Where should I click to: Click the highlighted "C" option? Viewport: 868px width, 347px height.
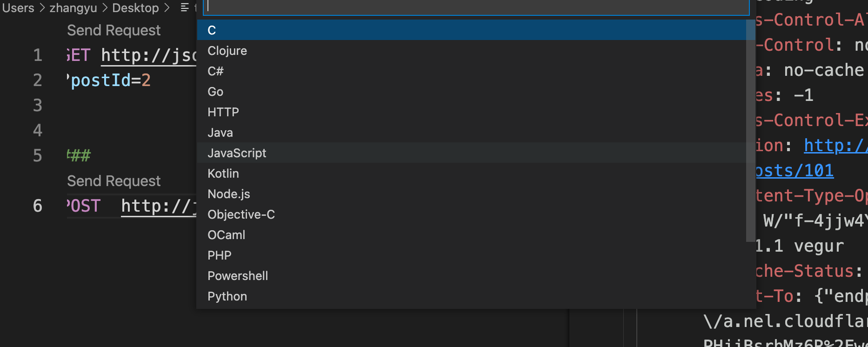click(x=212, y=30)
